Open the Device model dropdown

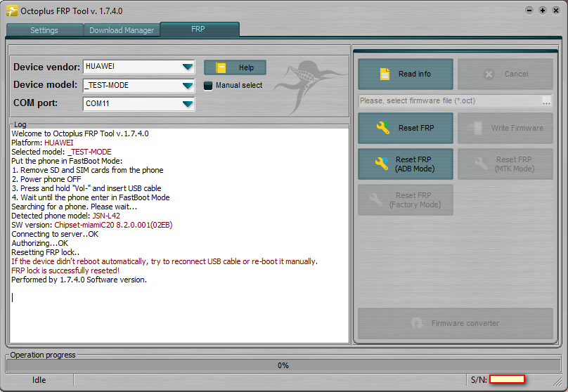click(187, 86)
